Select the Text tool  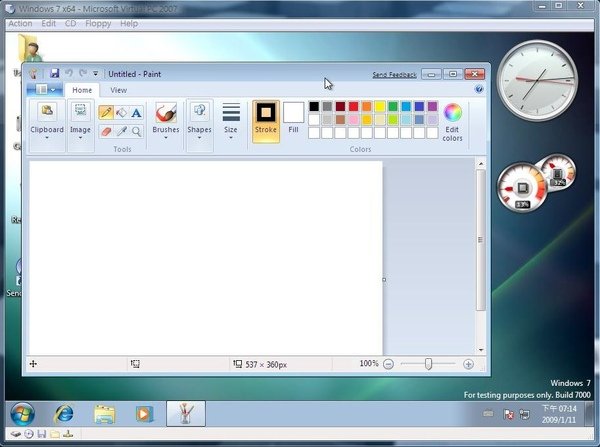pos(136,113)
